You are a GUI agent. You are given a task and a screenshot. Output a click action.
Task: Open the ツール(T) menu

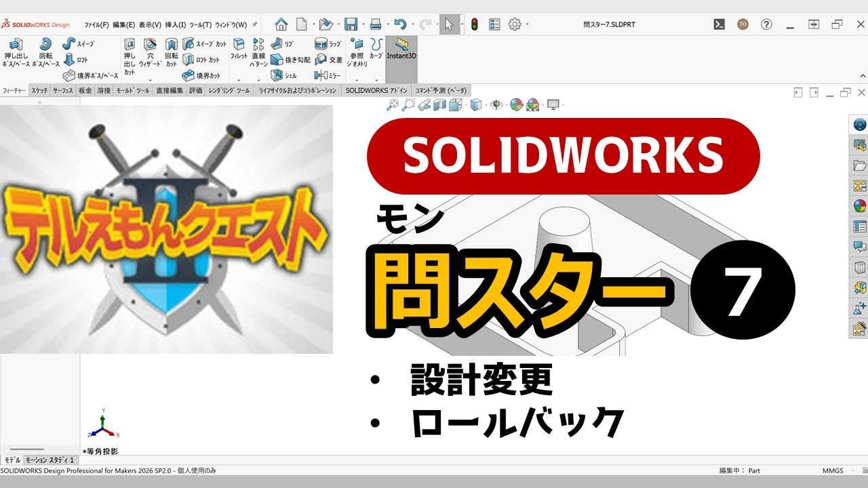(x=201, y=24)
